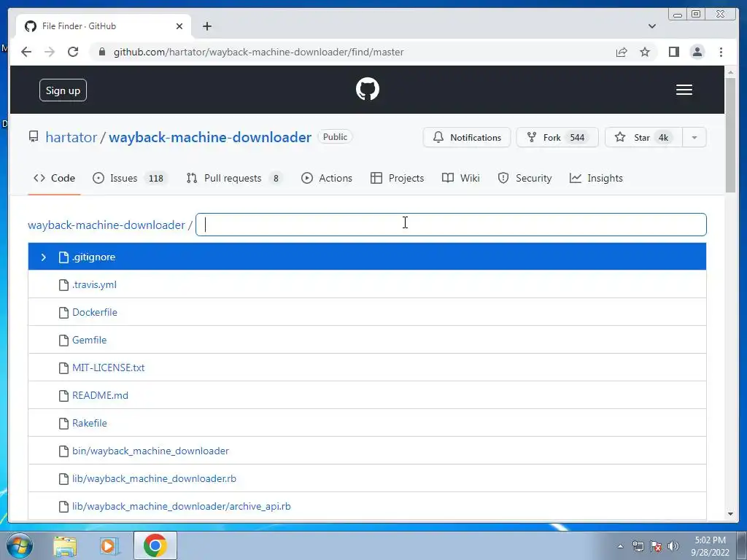Click the browser forward arrow
747x560 pixels.
pos(50,52)
